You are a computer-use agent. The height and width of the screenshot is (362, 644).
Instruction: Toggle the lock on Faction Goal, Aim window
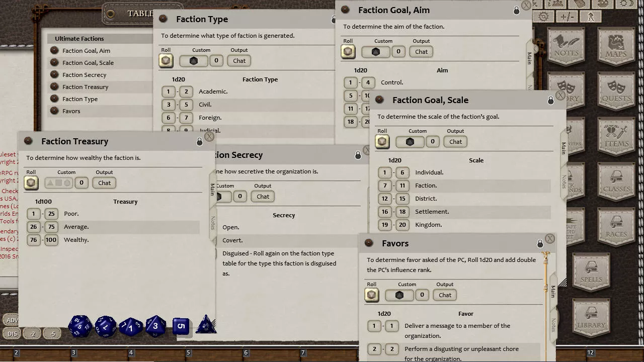coord(517,11)
